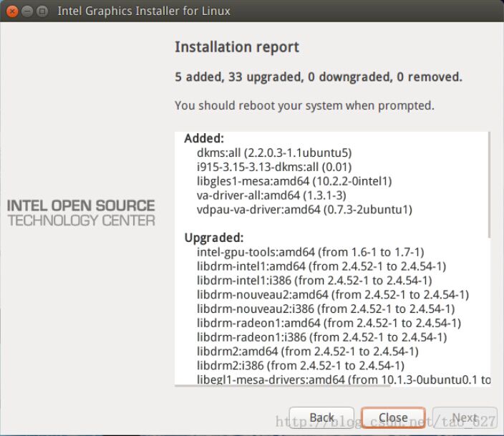Click the 'Upgraded:' section heading
The width and height of the screenshot is (504, 436).
[x=214, y=238]
